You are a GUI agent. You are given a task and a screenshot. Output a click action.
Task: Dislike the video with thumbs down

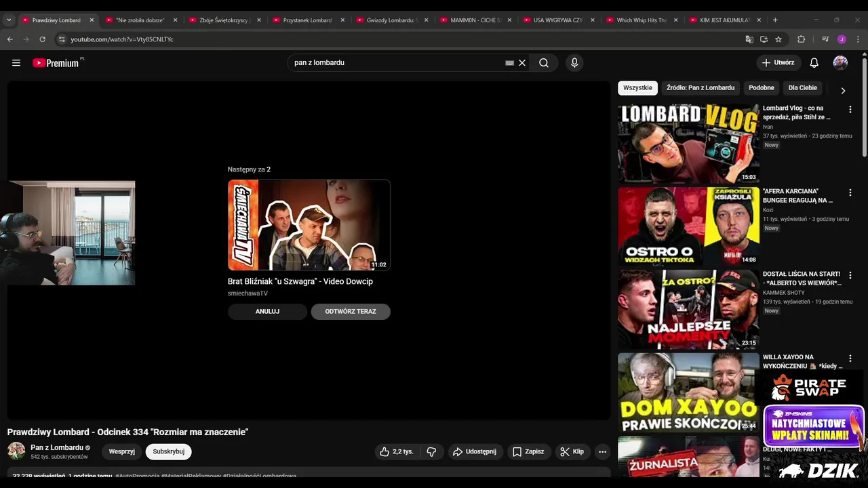pos(431,451)
